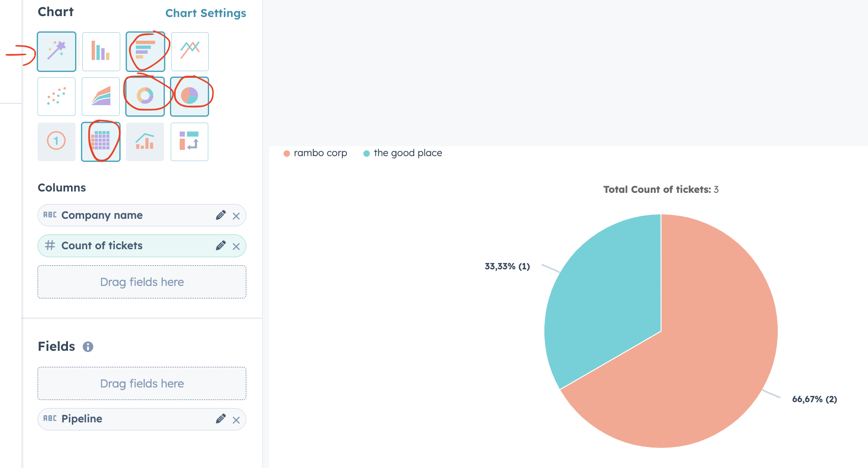This screenshot has height=468, width=868.
Task: Select the pivot chart type
Action: pos(189,141)
